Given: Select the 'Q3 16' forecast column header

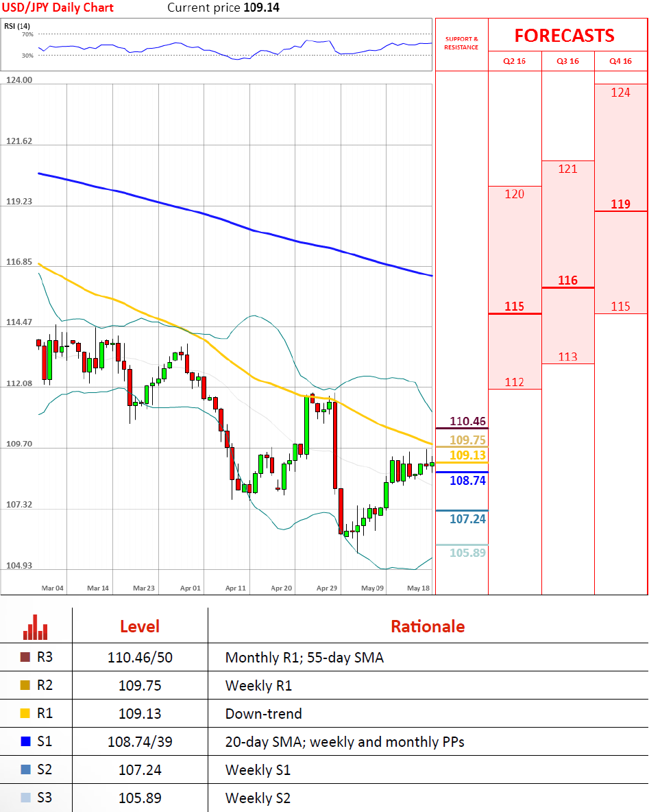Looking at the screenshot, I should coord(567,61).
